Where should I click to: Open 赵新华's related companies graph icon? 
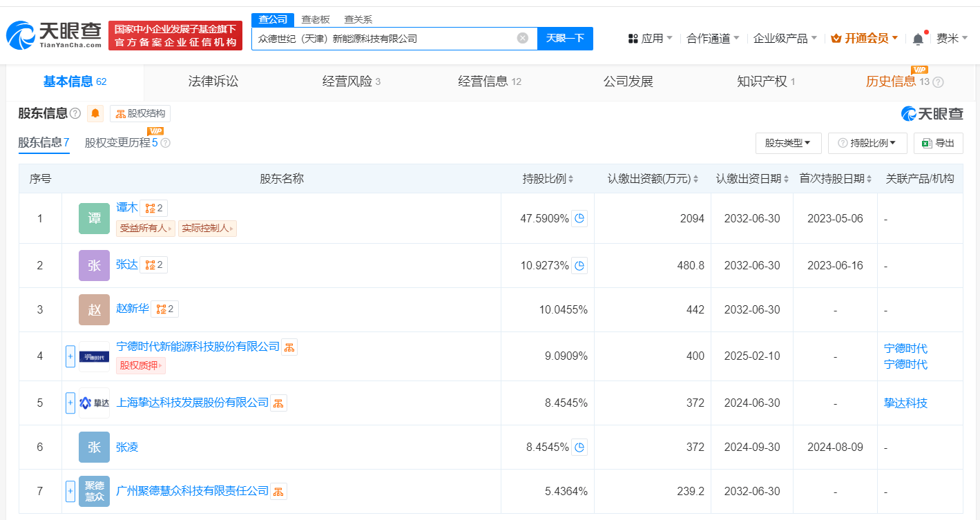pos(164,309)
